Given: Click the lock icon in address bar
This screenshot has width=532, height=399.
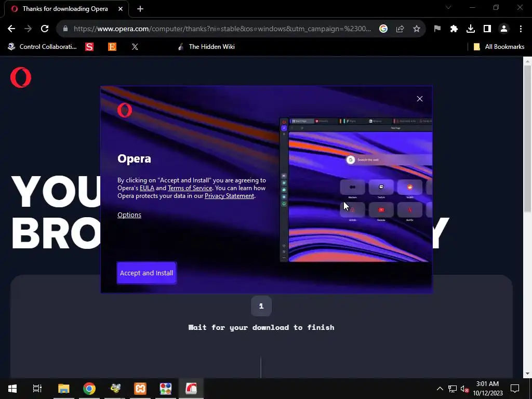Looking at the screenshot, I should coord(65,29).
